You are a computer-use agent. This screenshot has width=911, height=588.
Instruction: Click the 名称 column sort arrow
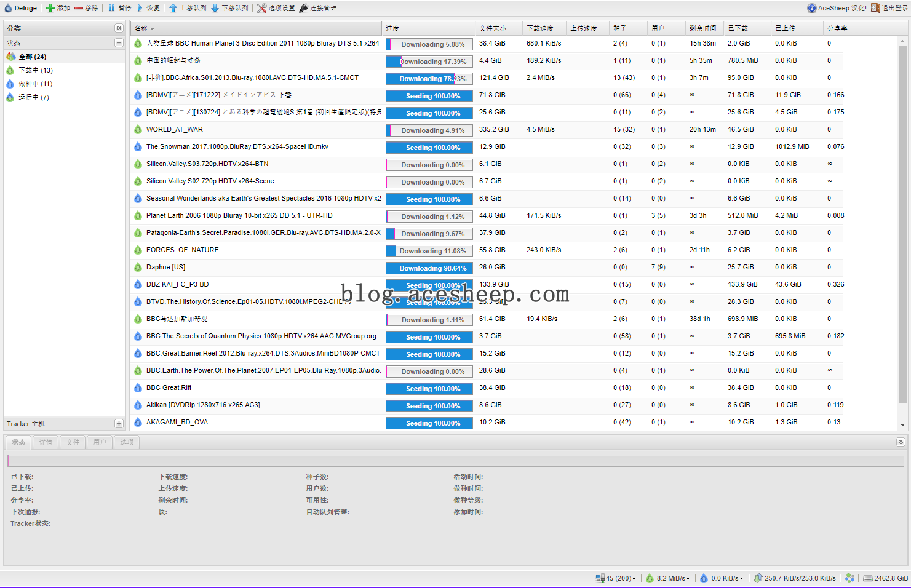click(153, 29)
